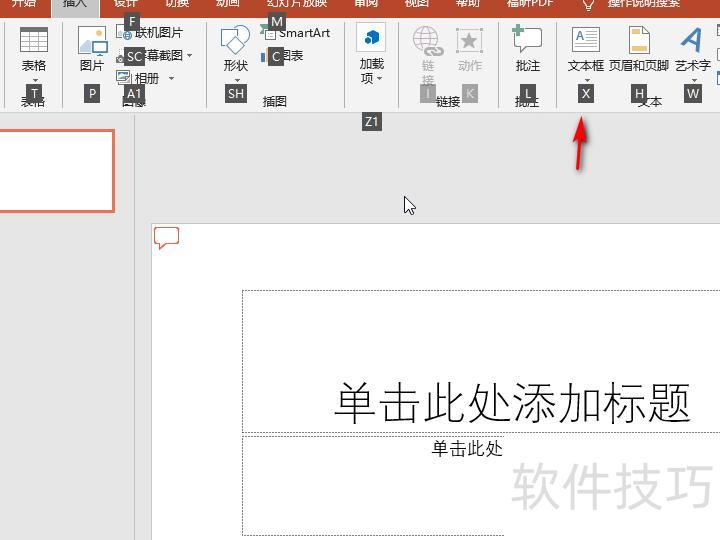Open the 形状 shapes gallery
The width and height of the screenshot is (720, 540).
[236, 40]
